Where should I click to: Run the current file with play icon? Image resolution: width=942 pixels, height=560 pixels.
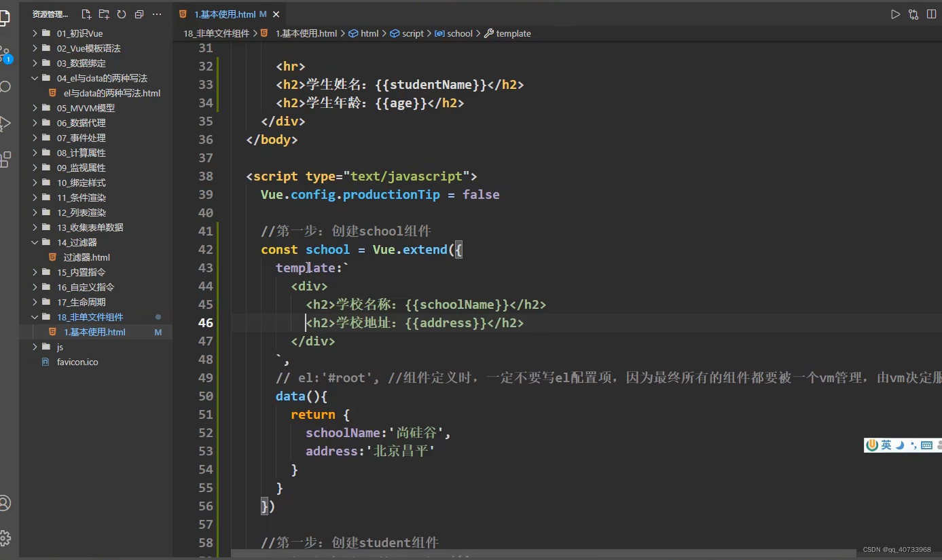pyautogui.click(x=895, y=14)
